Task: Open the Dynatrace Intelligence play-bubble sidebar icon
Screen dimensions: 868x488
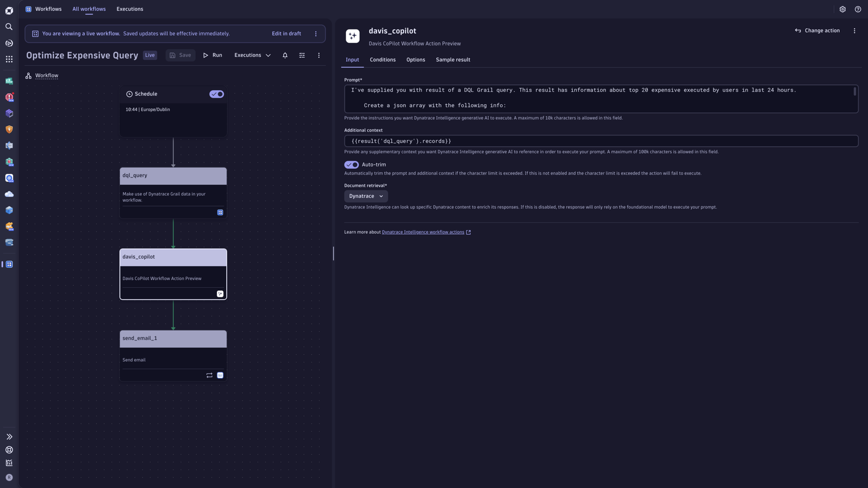Action: click(x=9, y=43)
